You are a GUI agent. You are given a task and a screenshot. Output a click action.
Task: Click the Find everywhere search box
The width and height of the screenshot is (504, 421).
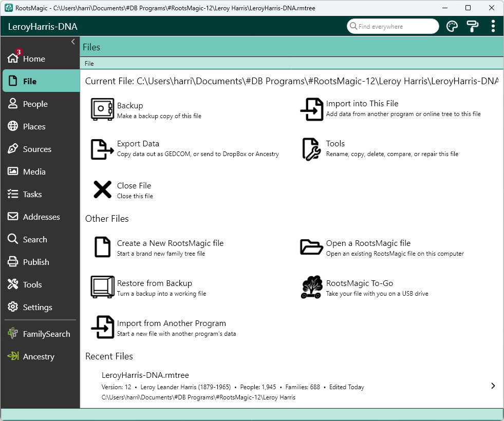(393, 26)
